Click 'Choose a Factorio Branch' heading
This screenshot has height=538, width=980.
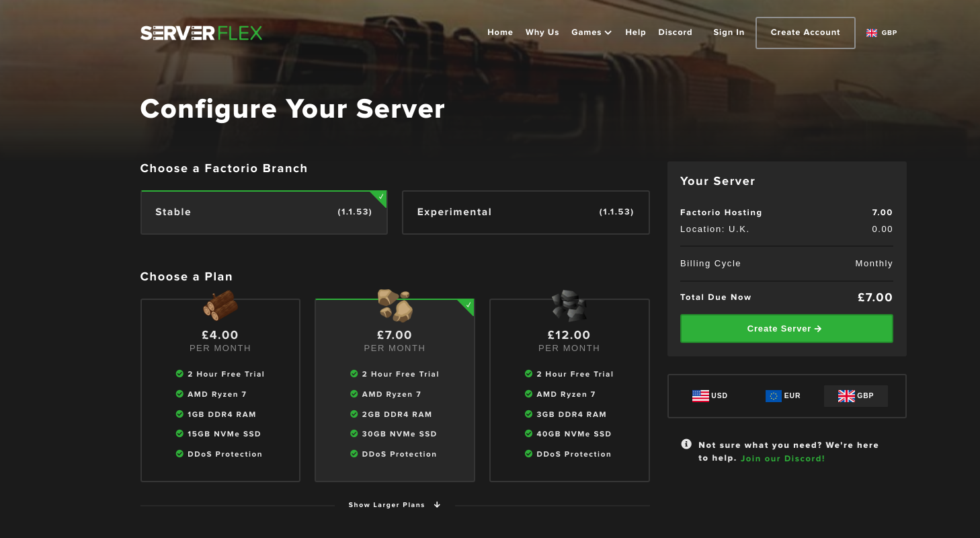tap(224, 169)
